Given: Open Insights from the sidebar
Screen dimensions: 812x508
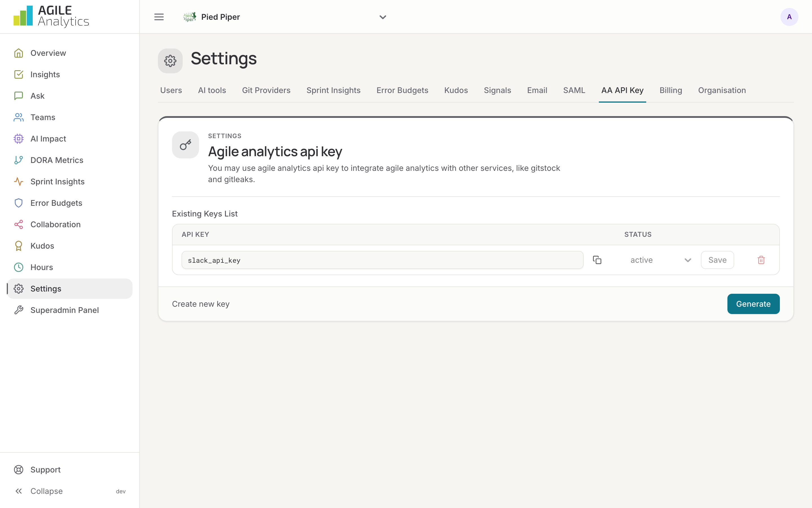Looking at the screenshot, I should [70, 74].
